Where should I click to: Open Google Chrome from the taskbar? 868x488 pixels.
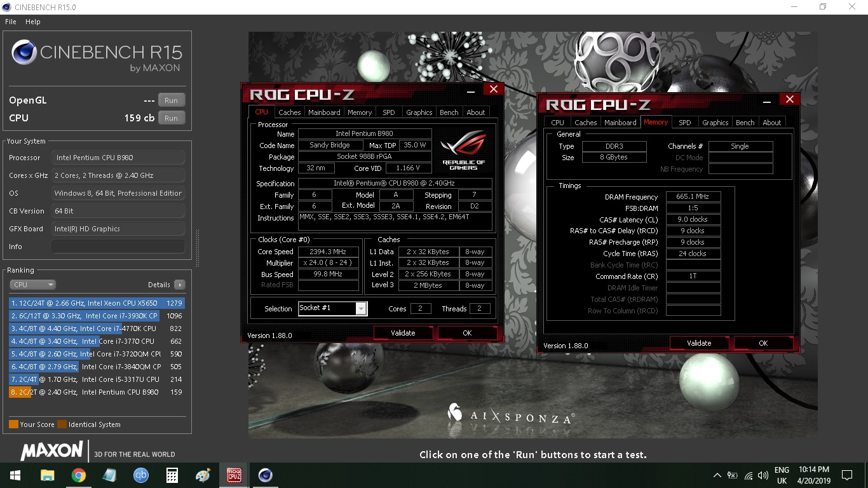click(x=78, y=475)
